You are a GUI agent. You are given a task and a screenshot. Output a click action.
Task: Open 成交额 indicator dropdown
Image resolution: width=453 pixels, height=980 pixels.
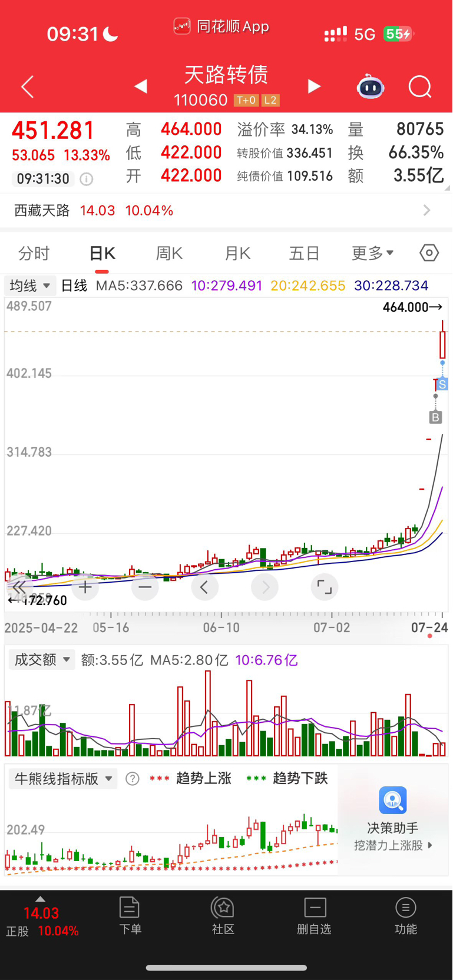click(x=42, y=660)
